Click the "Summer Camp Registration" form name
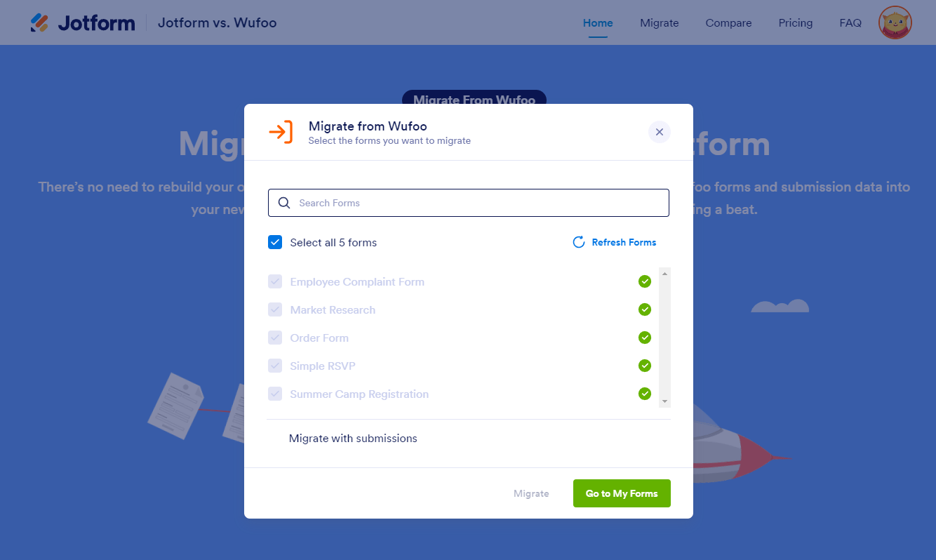 coord(359,394)
